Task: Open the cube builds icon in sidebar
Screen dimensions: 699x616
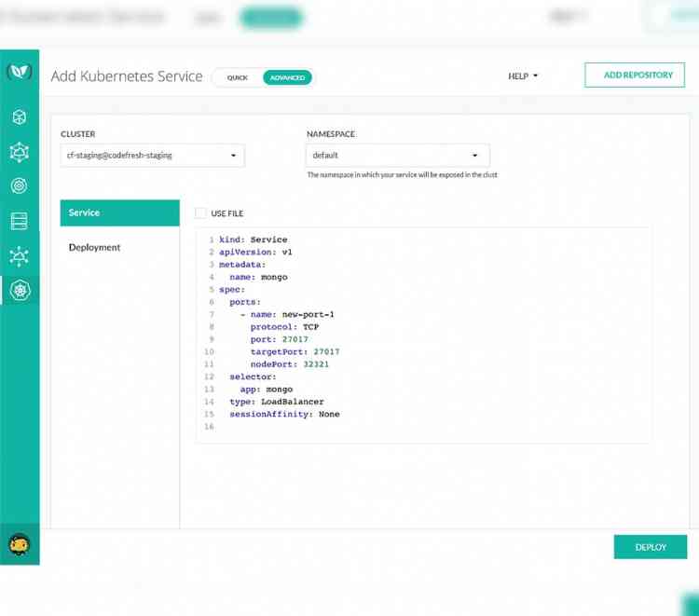Action: tap(20, 117)
